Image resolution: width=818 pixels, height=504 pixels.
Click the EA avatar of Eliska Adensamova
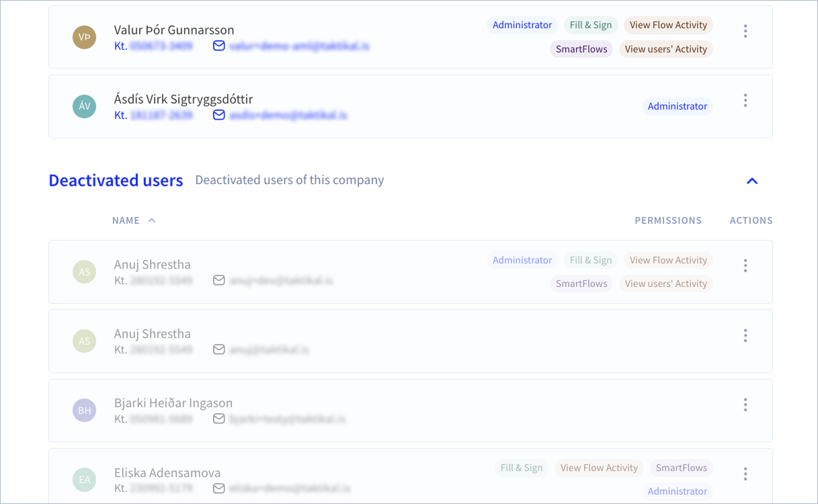click(x=85, y=480)
